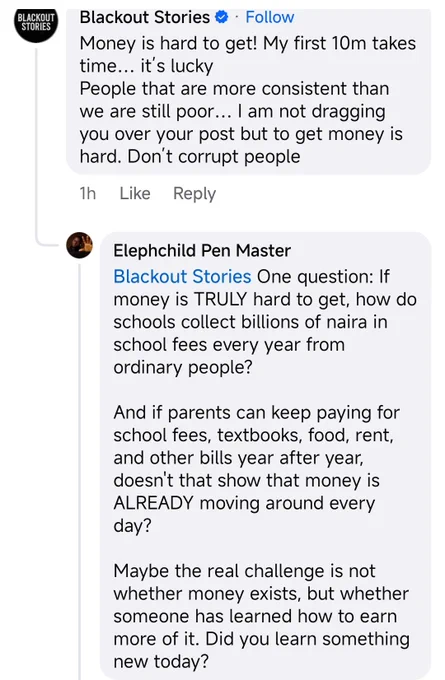Image resolution: width=445 pixels, height=680 pixels.
Task: Click the thread connector line below Blackout avatar
Action: 37,143
